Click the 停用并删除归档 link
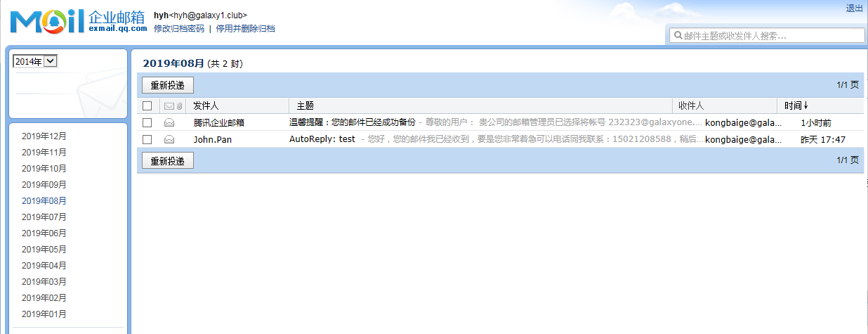868x334 pixels. pos(245,29)
